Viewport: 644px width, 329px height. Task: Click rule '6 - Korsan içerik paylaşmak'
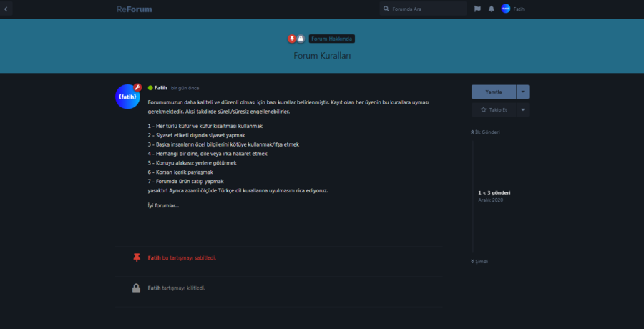[x=180, y=172]
